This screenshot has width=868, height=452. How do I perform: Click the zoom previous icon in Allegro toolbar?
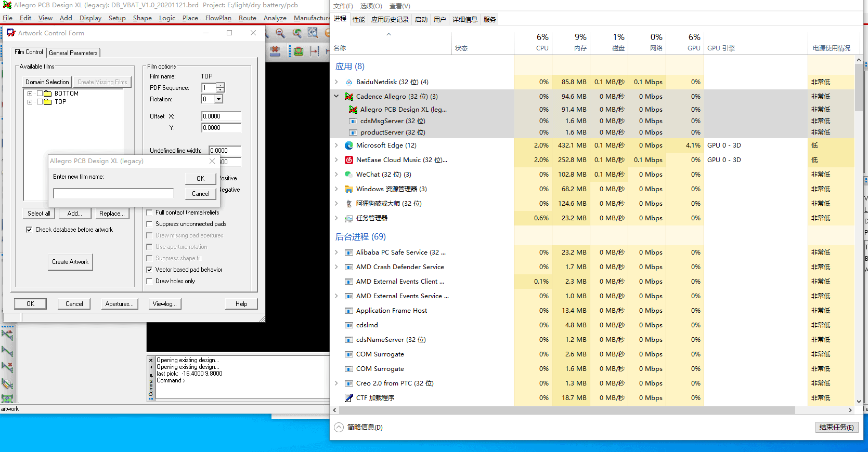(x=297, y=33)
